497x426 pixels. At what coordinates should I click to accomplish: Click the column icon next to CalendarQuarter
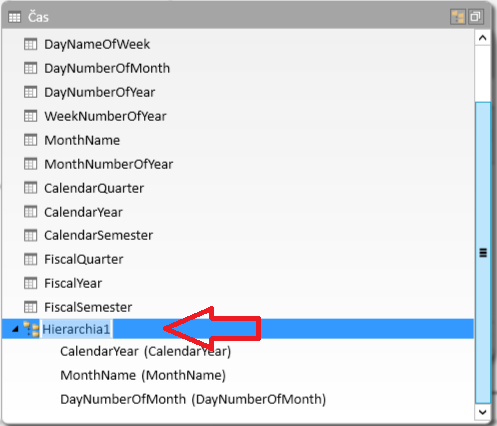point(30,188)
